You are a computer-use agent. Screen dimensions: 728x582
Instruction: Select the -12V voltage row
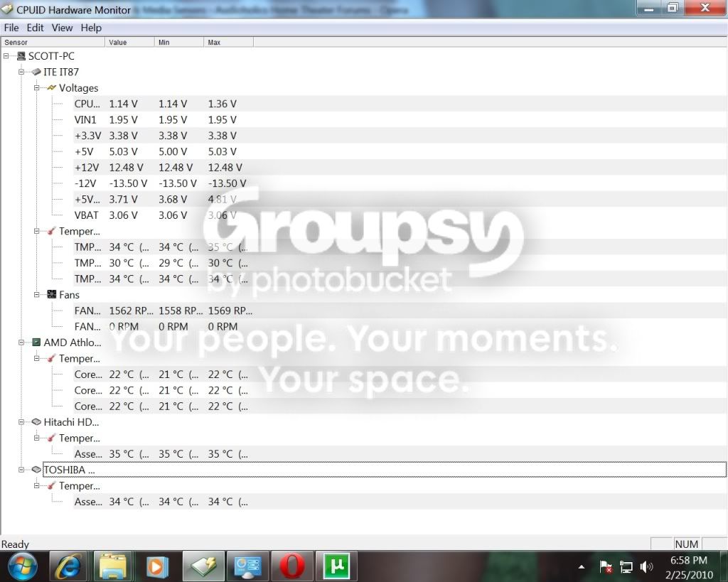pos(400,183)
